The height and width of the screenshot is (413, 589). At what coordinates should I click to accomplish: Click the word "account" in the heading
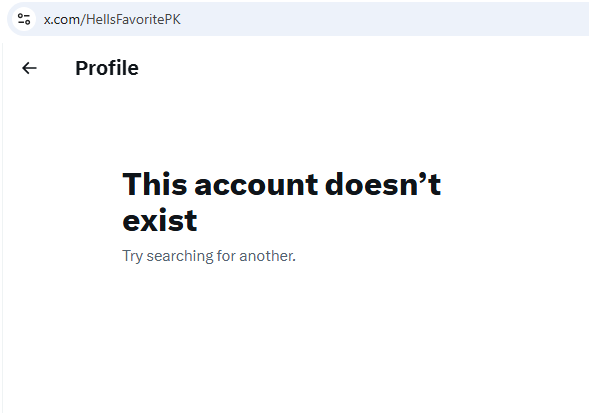pos(256,185)
